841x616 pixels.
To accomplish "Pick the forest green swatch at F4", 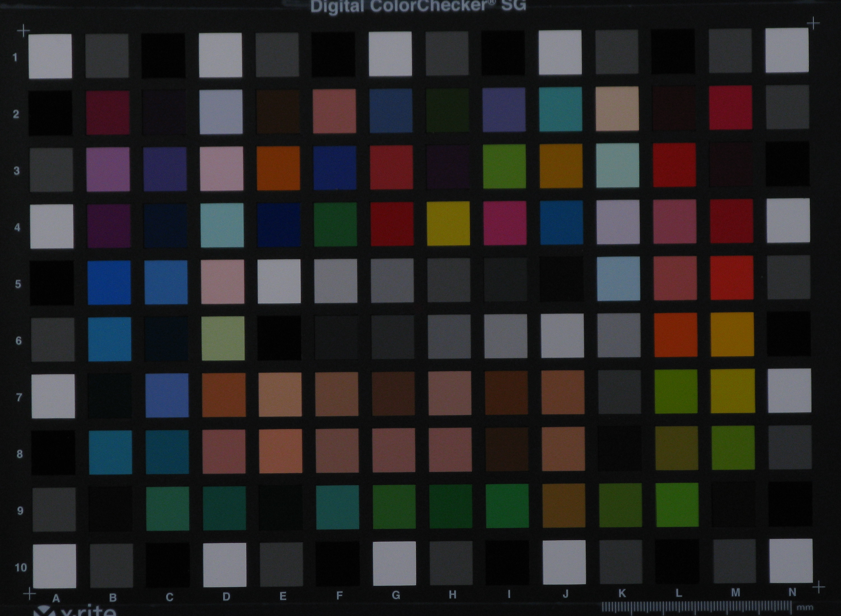I will click(x=335, y=225).
